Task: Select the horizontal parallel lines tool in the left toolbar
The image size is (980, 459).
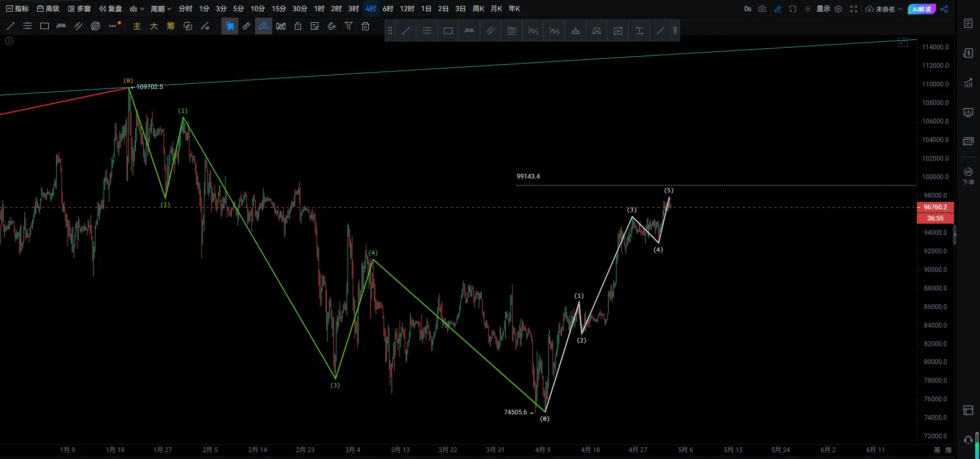Action: click(x=28, y=26)
